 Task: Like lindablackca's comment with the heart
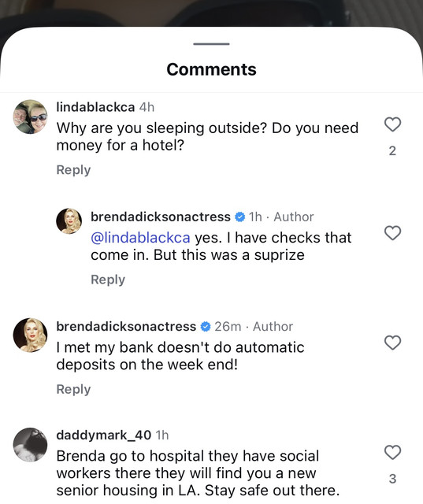tap(392, 124)
